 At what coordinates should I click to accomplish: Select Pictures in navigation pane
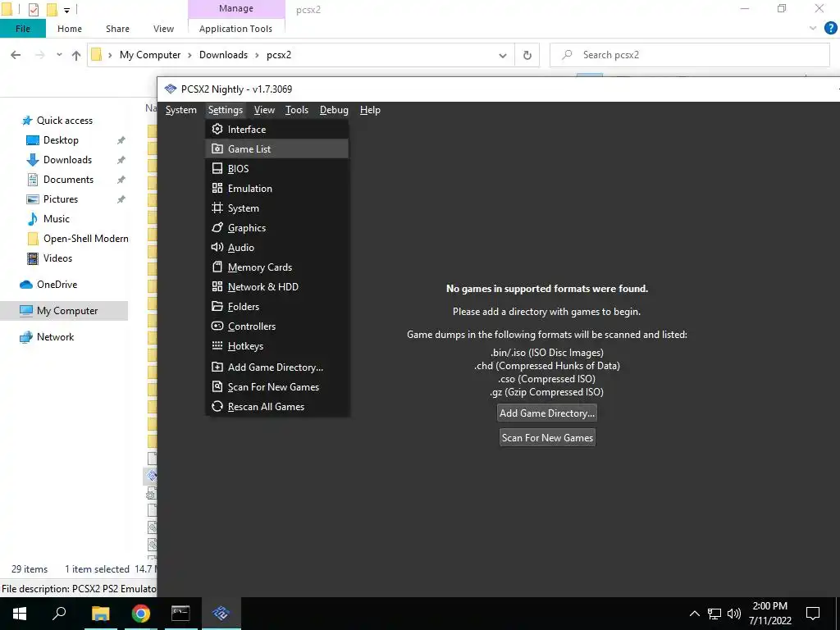click(x=61, y=199)
